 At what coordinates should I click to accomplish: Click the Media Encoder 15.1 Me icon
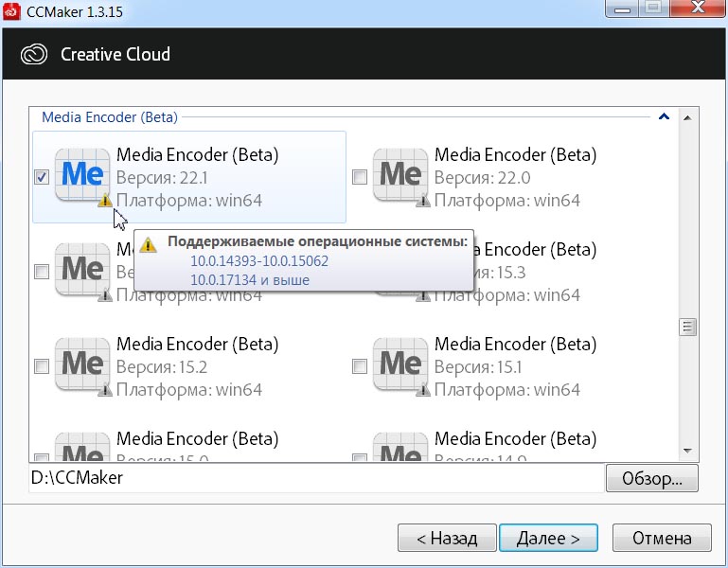[x=400, y=364]
